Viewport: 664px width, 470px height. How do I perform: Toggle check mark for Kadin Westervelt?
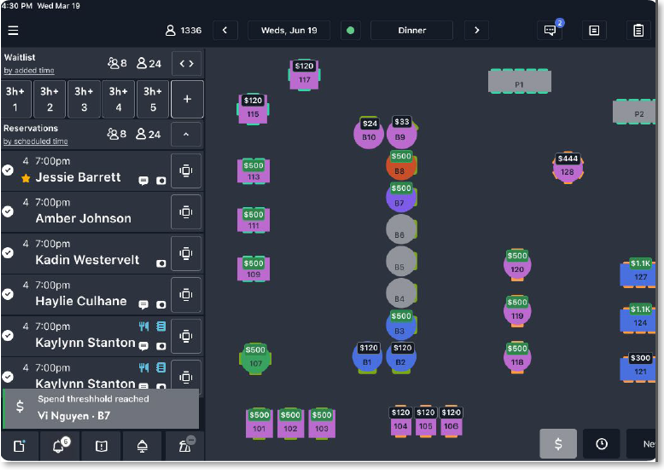pos(8,253)
